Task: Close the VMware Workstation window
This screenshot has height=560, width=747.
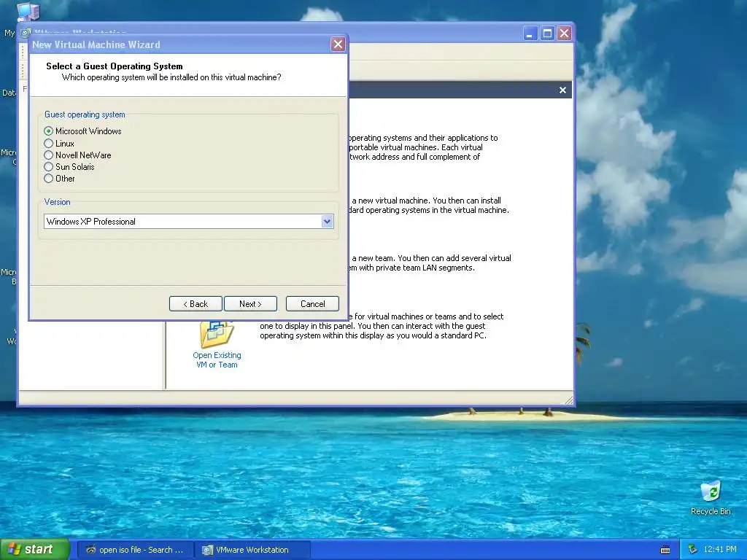Action: coord(565,34)
